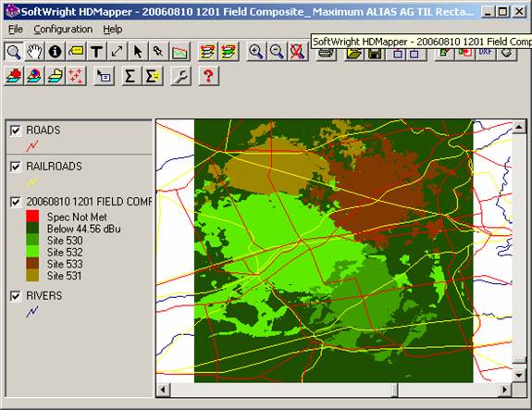Open the Help menu
The image size is (532, 410).
(113, 30)
